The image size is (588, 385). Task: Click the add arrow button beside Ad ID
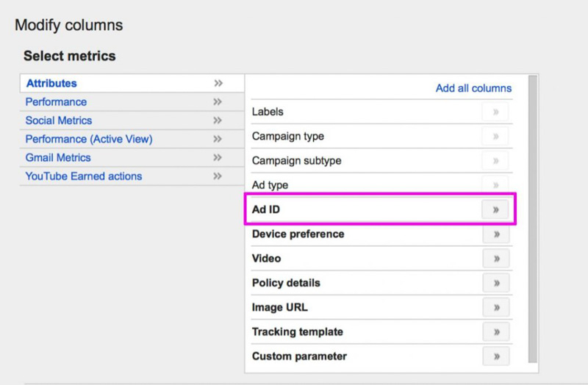pos(495,210)
